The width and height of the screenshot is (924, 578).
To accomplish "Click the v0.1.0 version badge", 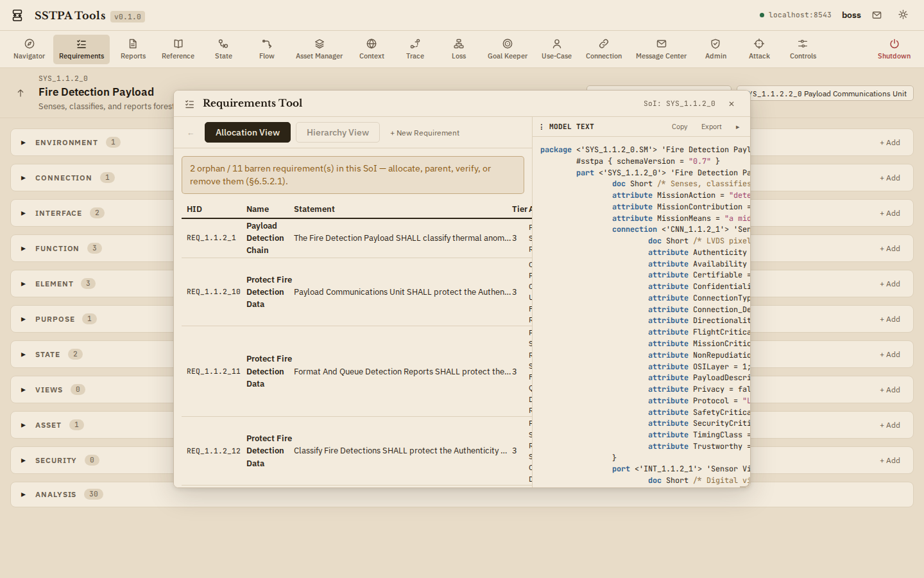I will pyautogui.click(x=128, y=17).
